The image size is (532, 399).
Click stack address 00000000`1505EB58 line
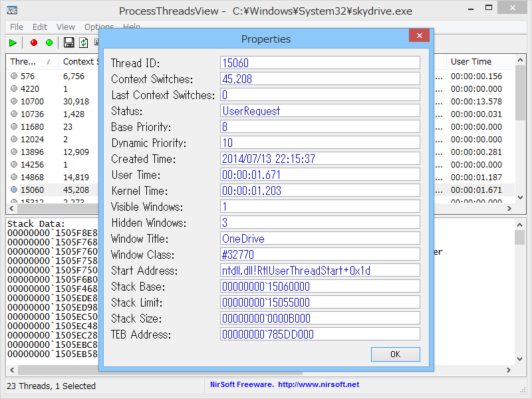53,354
